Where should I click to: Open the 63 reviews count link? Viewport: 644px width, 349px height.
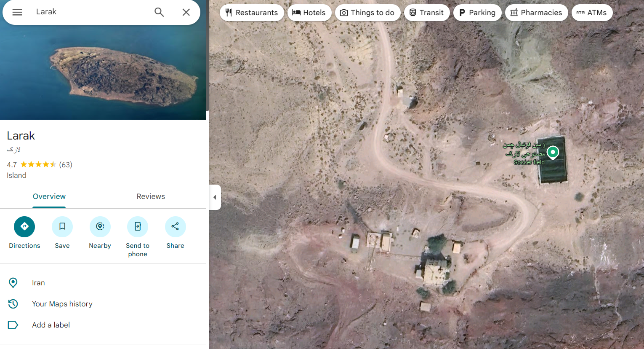click(66, 165)
